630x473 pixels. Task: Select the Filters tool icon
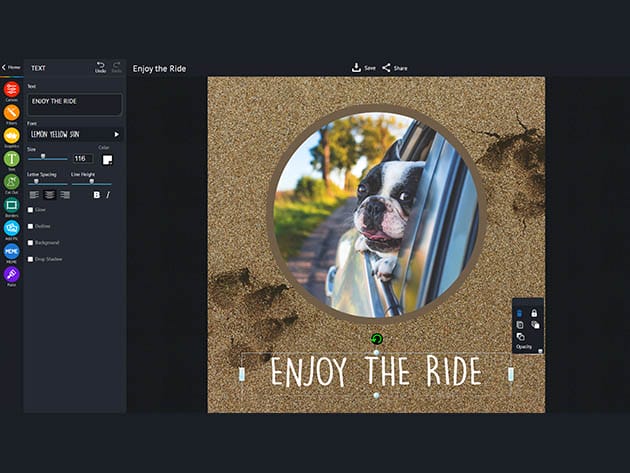coord(11,113)
